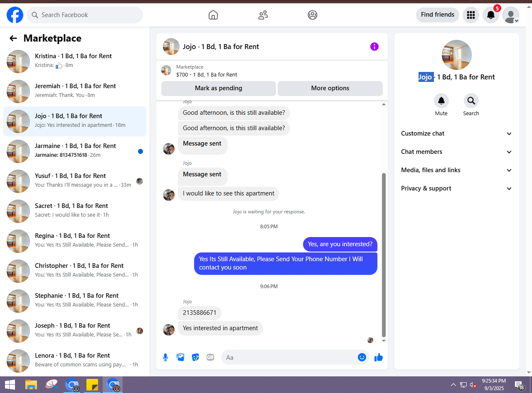Click the listing thumbnail in chat header
532x393 pixels.
pyautogui.click(x=171, y=47)
